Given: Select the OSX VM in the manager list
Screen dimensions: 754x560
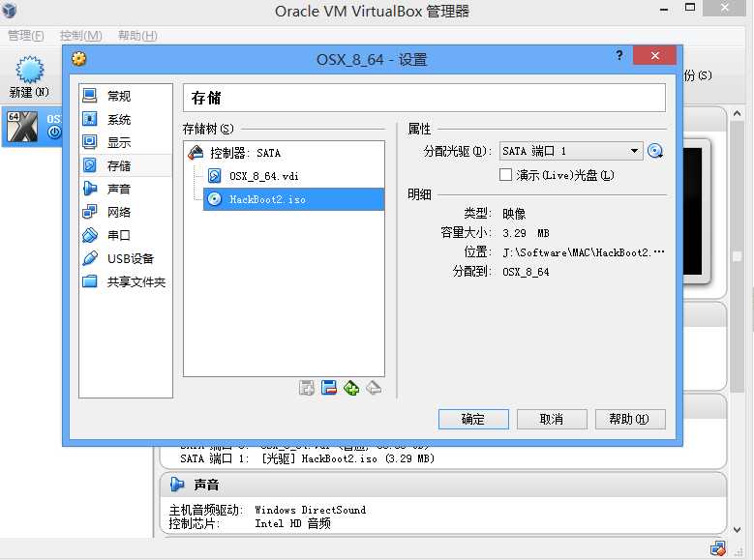Looking at the screenshot, I should [33, 127].
